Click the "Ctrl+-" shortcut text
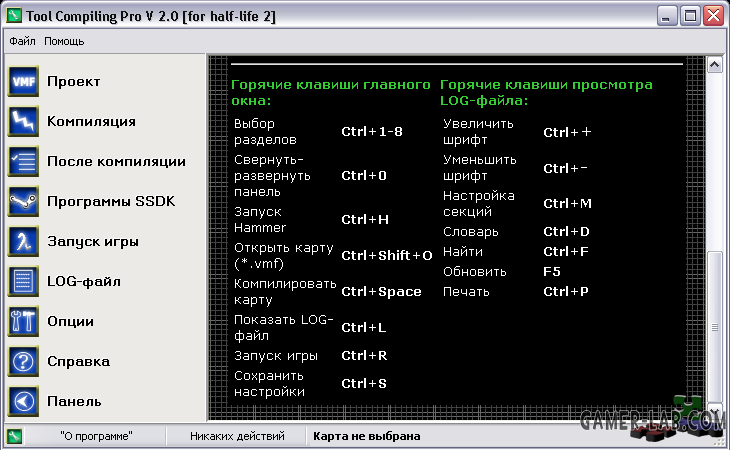730x450 pixels. (566, 168)
